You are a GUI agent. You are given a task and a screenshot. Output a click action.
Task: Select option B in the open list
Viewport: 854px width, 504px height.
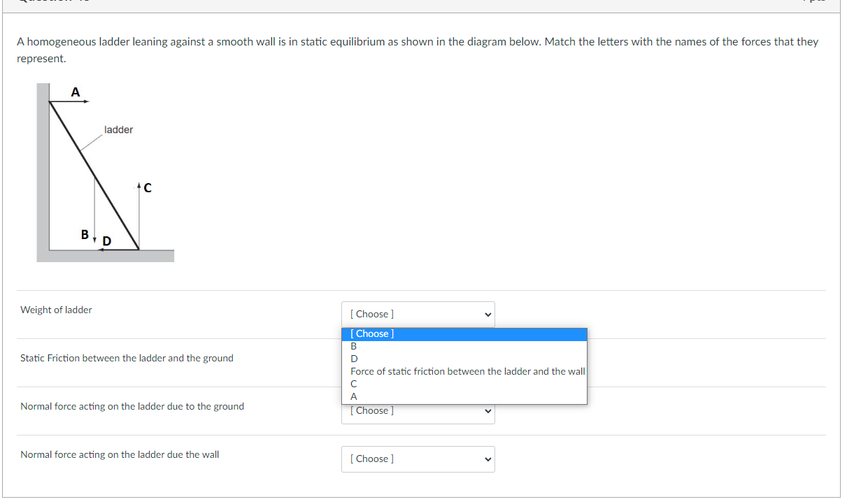[464, 346]
